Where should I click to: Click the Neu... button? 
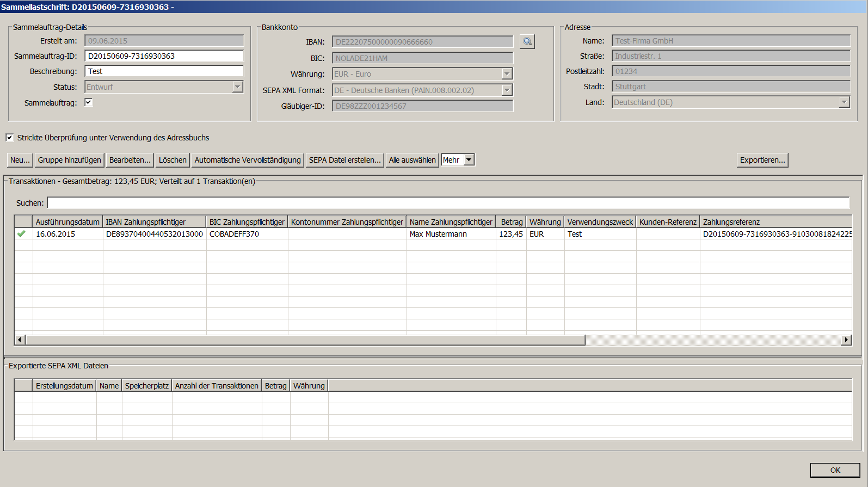tap(20, 160)
